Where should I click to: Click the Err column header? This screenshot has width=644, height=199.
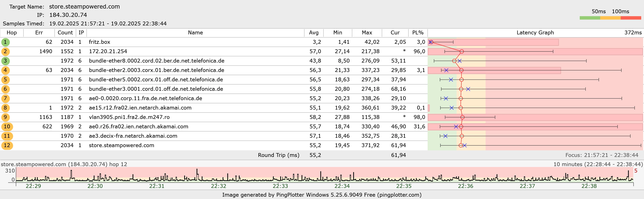39,32
